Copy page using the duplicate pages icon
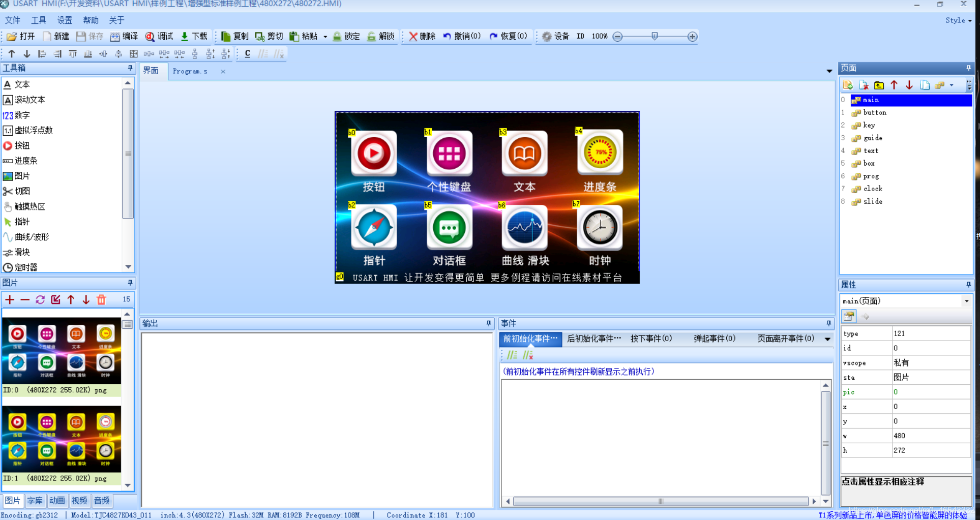Viewport: 980px width, 520px height. 925,85
